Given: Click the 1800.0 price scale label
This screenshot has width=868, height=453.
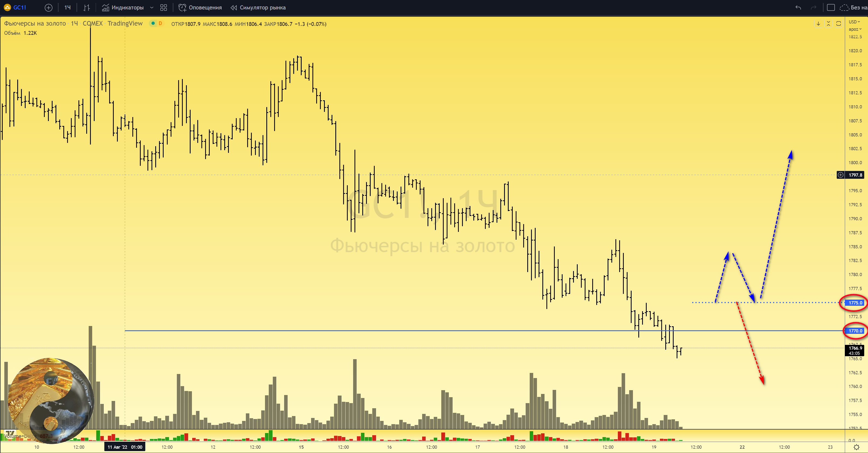Looking at the screenshot, I should [x=855, y=162].
